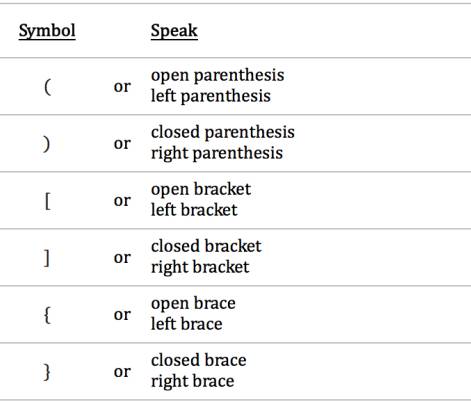Click the text 'left bracket'
This screenshot has height=402, width=471.
pos(194,210)
